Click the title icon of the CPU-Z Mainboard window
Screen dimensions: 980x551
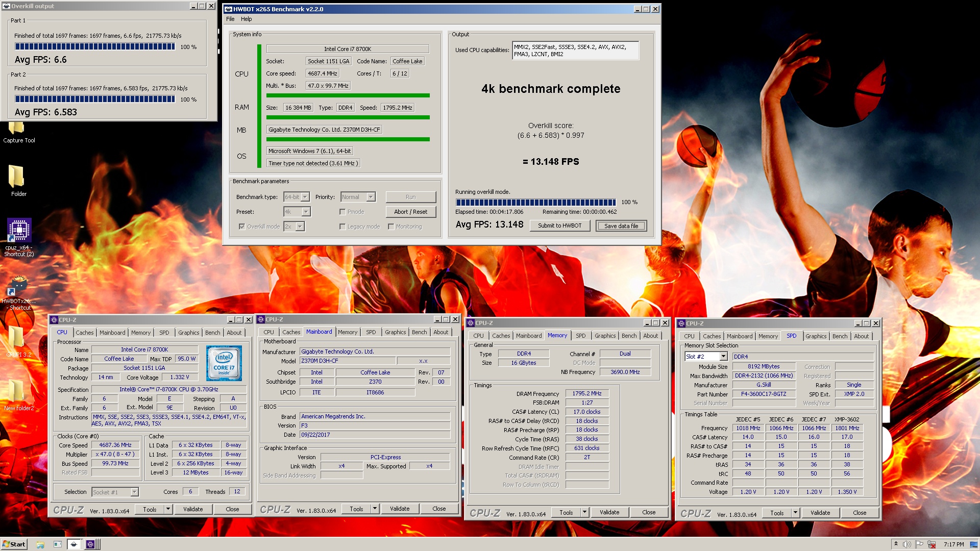[261, 319]
